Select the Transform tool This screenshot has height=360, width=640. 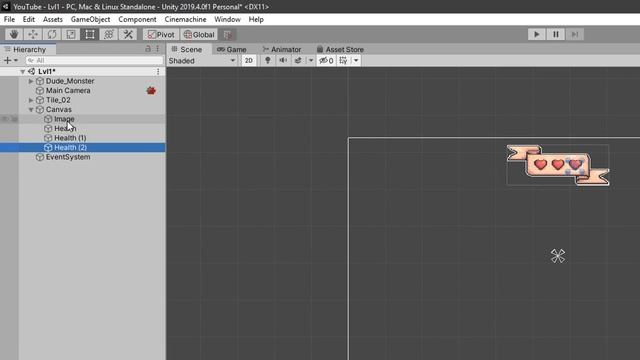[109, 34]
